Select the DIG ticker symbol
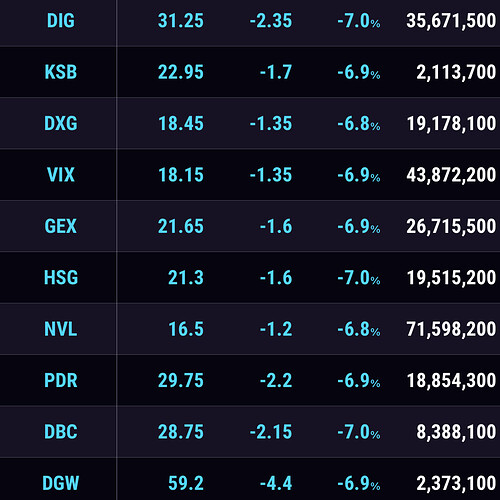500x500 pixels. coord(61,21)
